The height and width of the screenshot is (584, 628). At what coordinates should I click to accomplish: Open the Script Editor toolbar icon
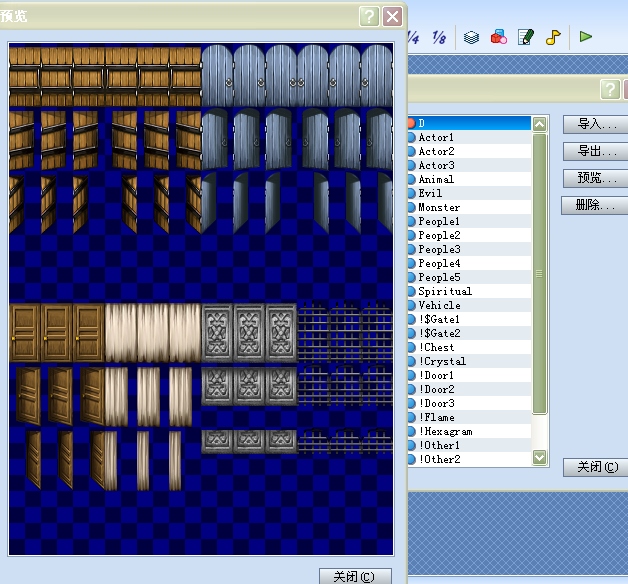526,37
